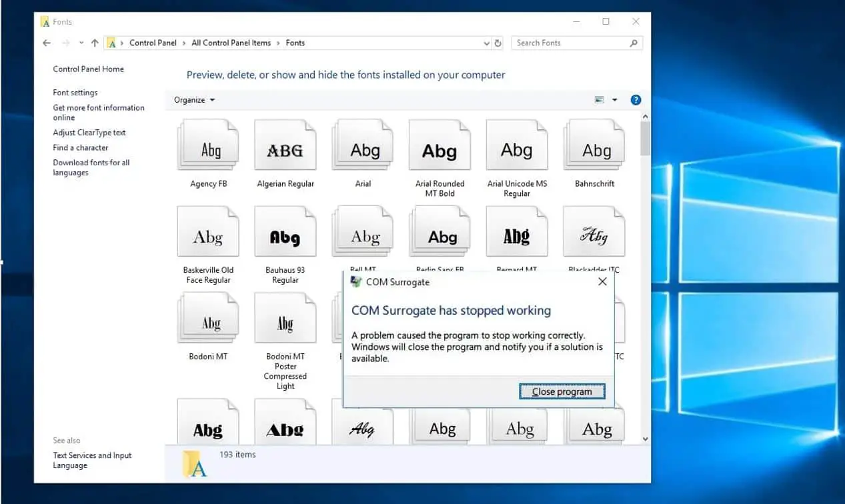This screenshot has height=504, width=845.
Task: Select the Bodoni MT font icon
Action: coord(208,318)
